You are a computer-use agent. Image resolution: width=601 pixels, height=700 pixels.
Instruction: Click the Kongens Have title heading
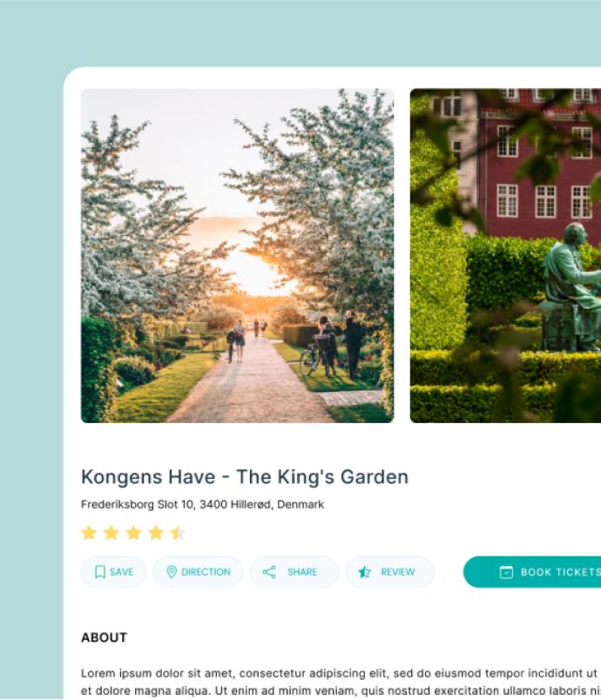tap(245, 477)
